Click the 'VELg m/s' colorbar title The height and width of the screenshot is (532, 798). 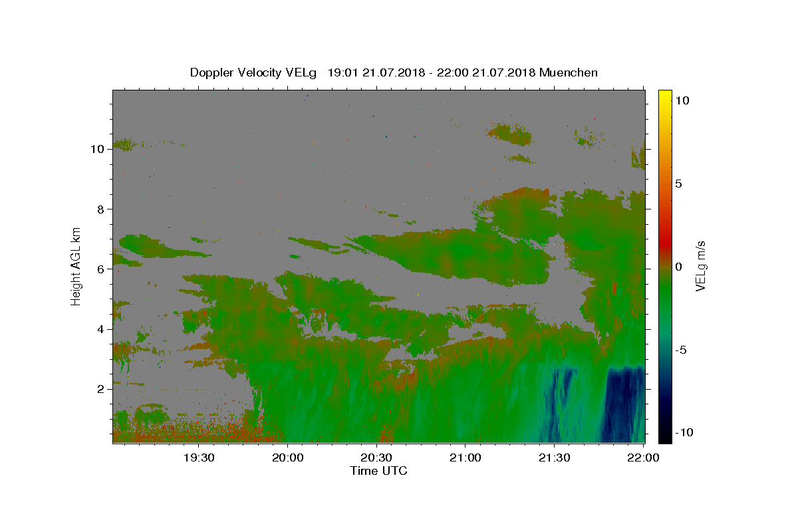click(701, 266)
